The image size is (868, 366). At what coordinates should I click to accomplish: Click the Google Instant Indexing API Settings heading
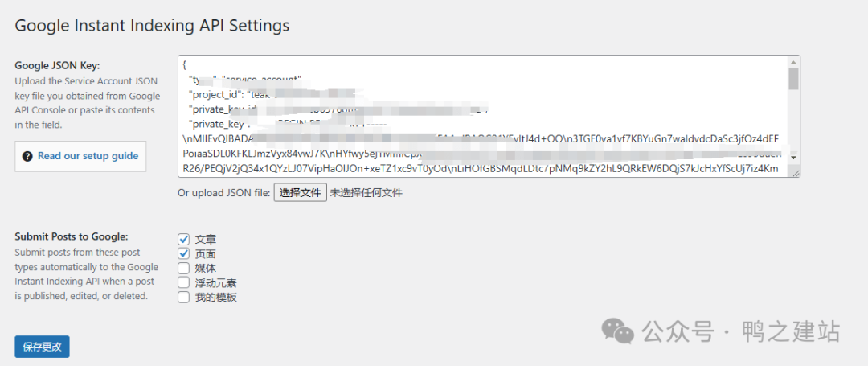(x=152, y=25)
